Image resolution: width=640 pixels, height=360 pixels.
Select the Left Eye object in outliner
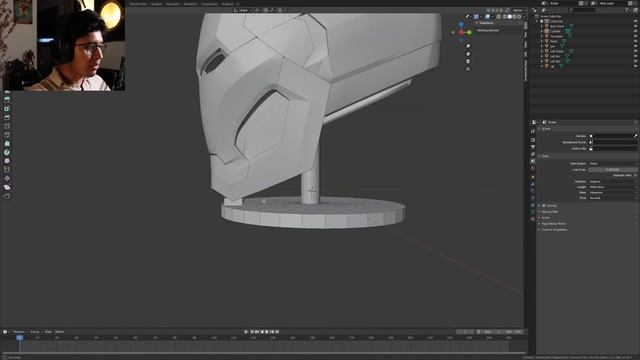pos(555,61)
